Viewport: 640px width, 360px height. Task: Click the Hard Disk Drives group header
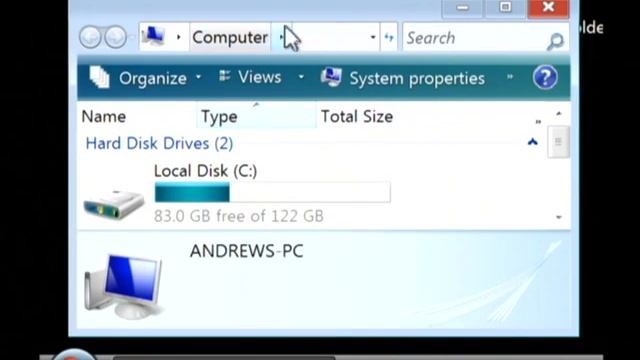pyautogui.click(x=159, y=144)
